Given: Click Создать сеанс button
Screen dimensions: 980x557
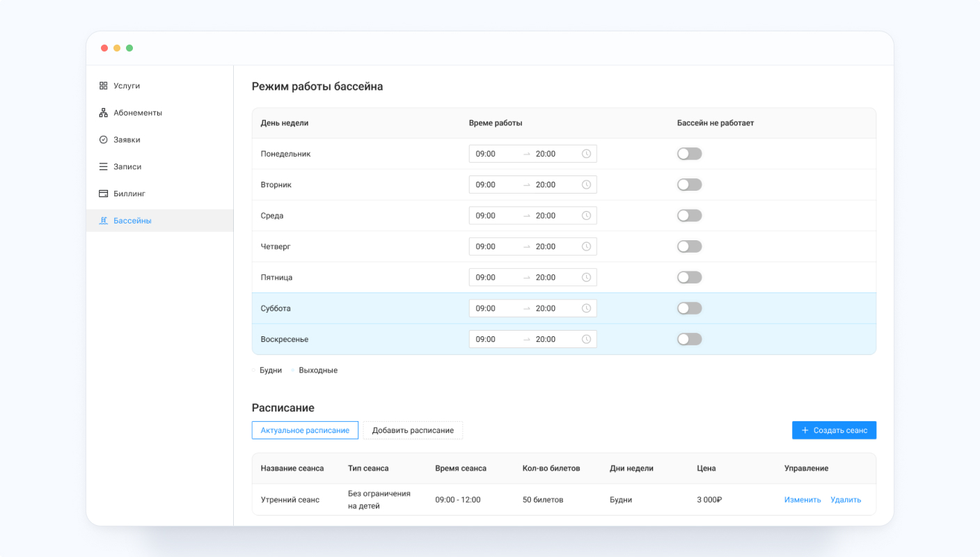Looking at the screenshot, I should coord(834,430).
